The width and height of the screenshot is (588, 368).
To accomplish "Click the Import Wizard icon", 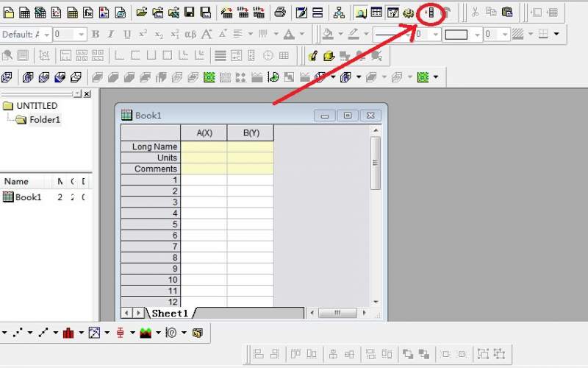I will click(x=226, y=13).
